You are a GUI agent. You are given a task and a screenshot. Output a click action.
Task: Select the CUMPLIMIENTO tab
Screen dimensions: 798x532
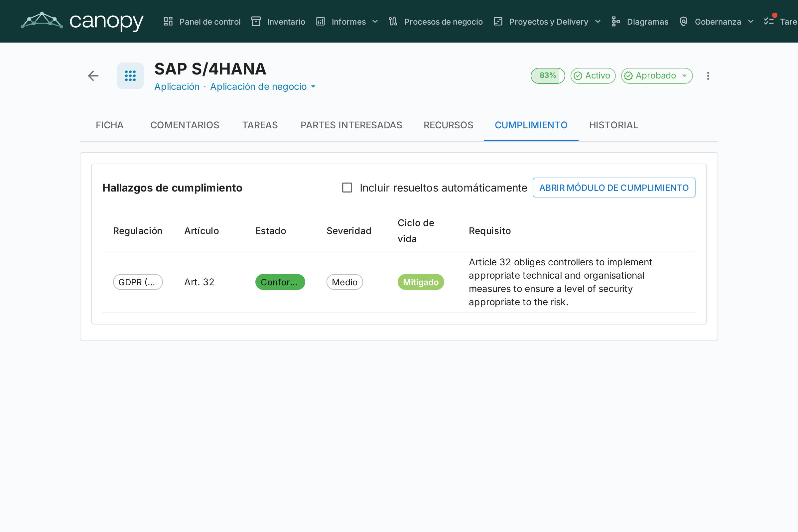click(531, 125)
